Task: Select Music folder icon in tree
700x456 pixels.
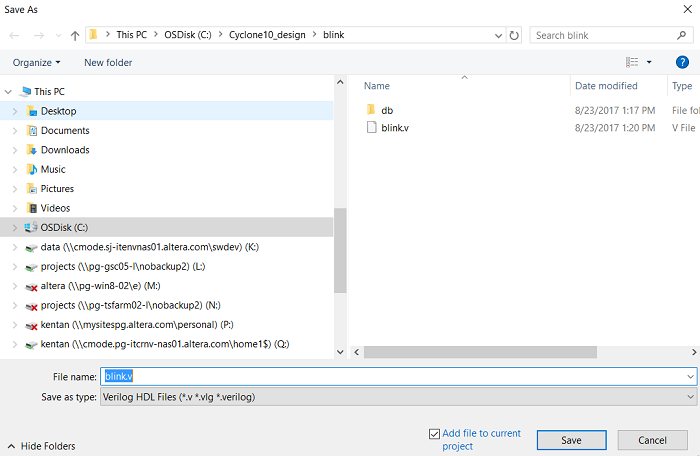Action: [x=32, y=169]
